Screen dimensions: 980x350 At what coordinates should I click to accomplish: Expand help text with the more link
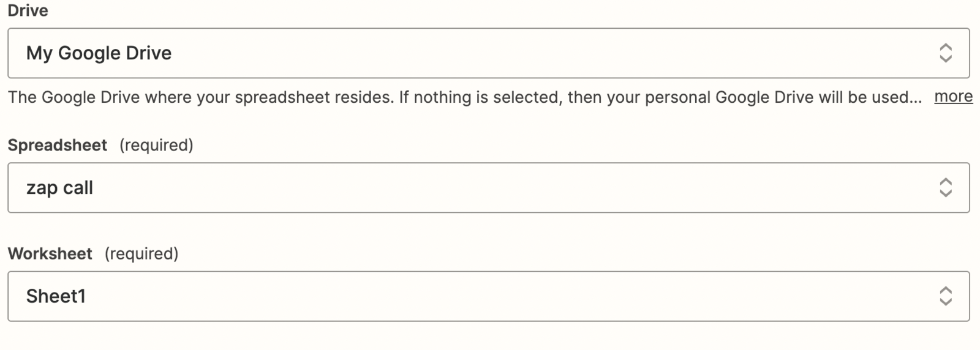(953, 97)
